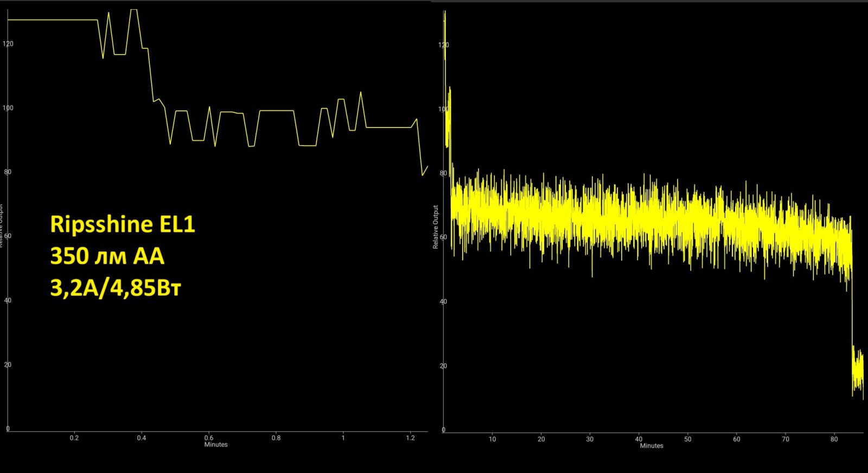Click the 60 label on right chart's y-axis

(x=443, y=237)
